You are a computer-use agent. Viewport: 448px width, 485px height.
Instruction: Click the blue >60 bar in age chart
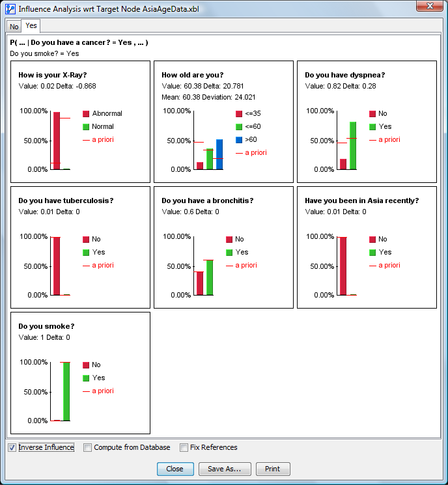[x=219, y=154]
